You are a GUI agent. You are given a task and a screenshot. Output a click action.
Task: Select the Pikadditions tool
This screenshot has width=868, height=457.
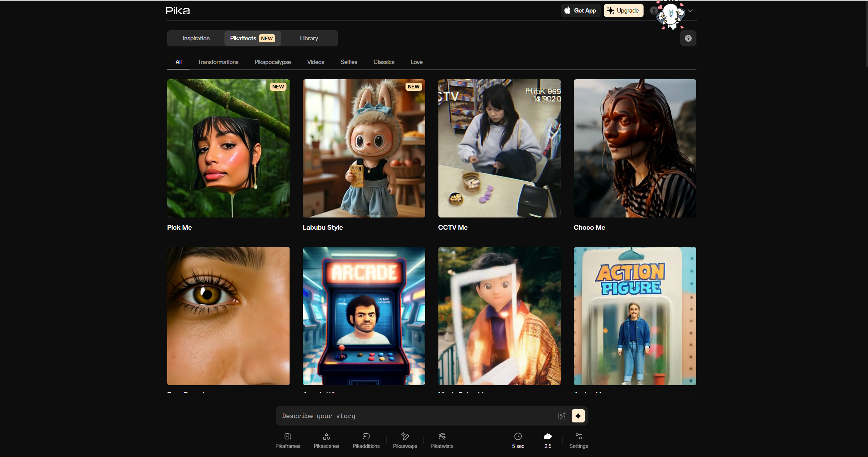pos(366,440)
